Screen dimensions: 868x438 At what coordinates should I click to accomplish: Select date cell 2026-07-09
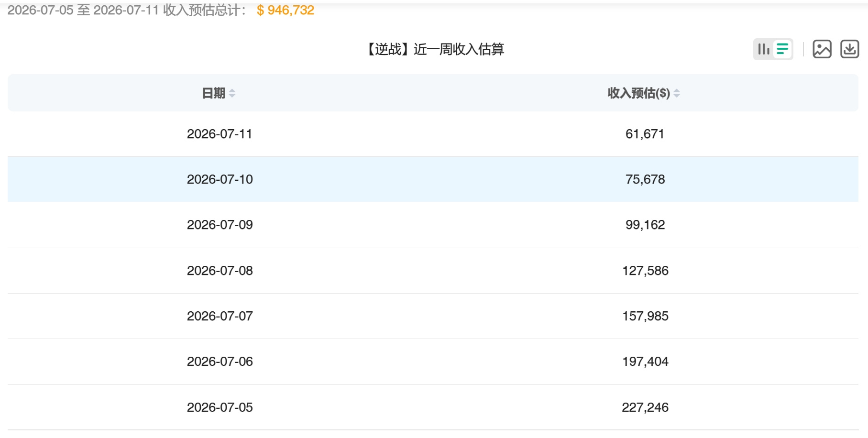(220, 225)
